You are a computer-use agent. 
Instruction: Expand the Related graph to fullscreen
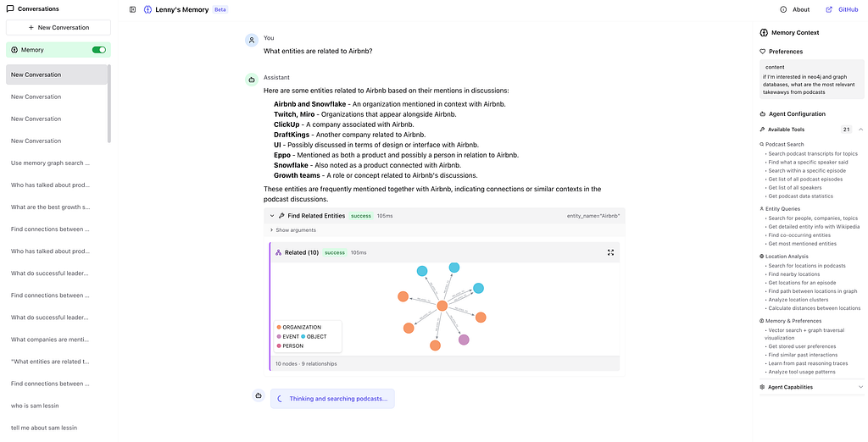coord(610,252)
